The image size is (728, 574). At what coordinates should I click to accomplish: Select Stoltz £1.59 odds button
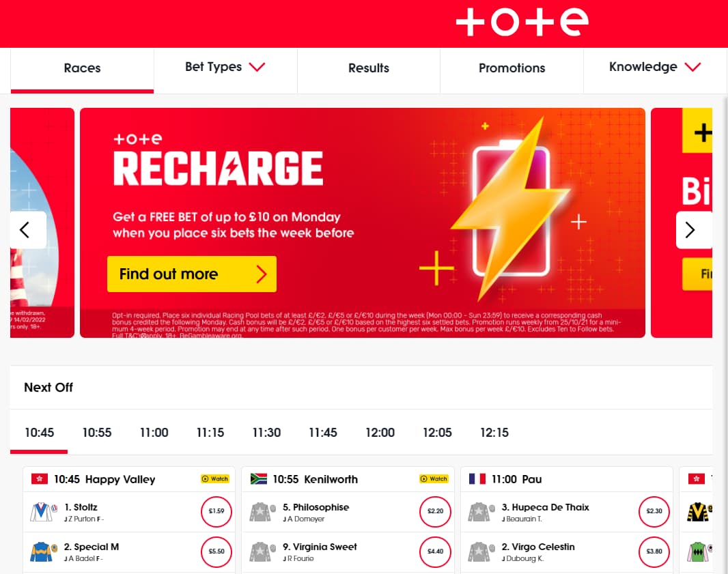(x=216, y=511)
